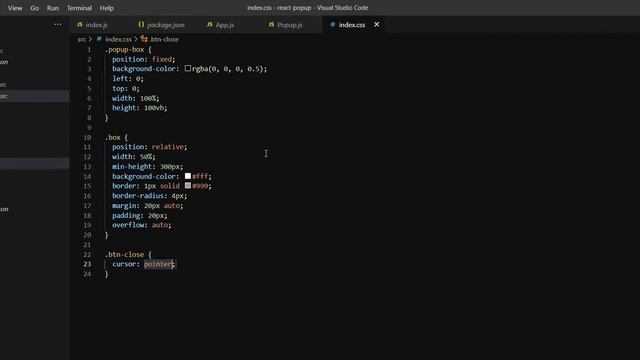Switch to the index.js tab
This screenshot has height=360, width=640.
click(x=97, y=25)
